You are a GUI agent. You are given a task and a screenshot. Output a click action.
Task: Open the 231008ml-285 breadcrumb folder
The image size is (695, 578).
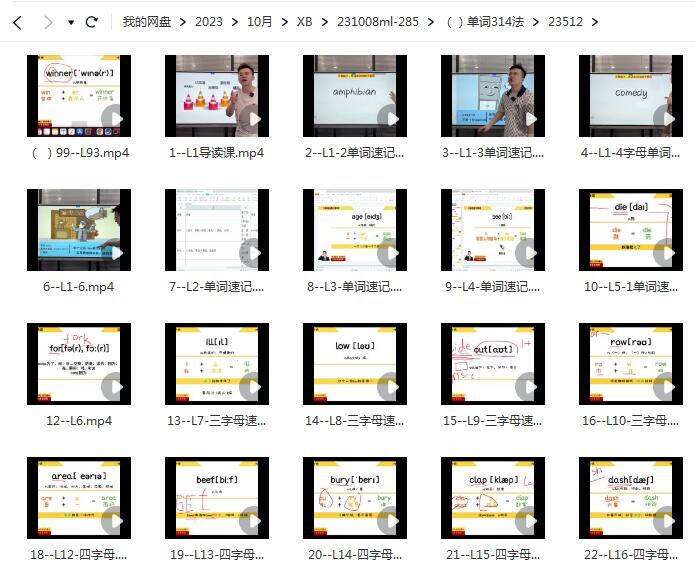click(378, 22)
